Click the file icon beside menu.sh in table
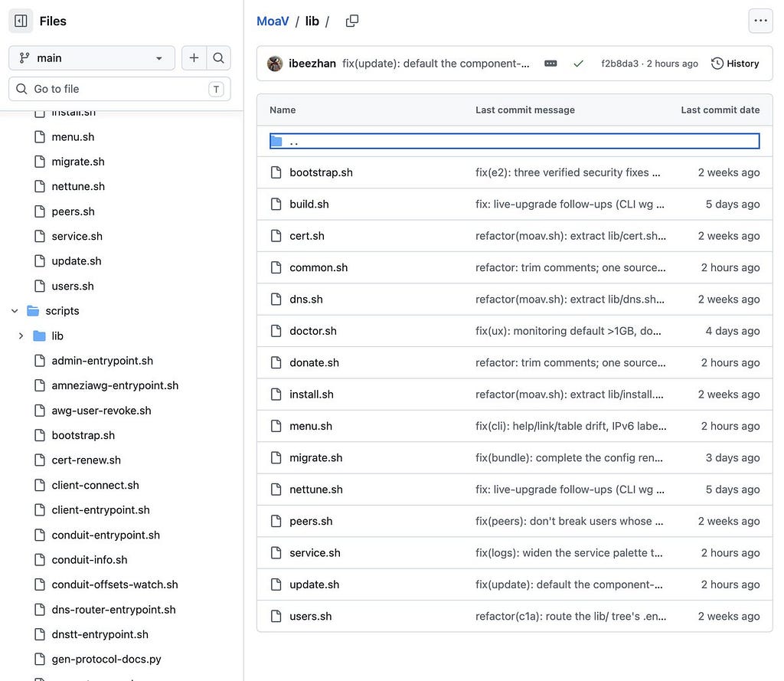784x681 pixels. tap(276, 427)
